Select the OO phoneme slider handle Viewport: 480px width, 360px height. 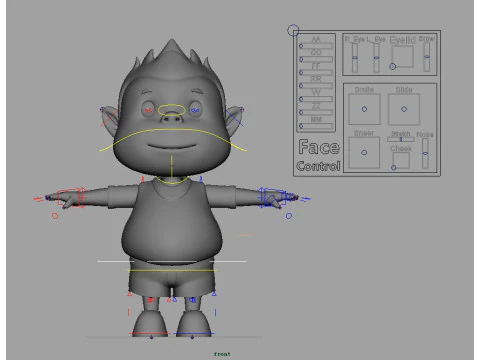[x=301, y=59]
